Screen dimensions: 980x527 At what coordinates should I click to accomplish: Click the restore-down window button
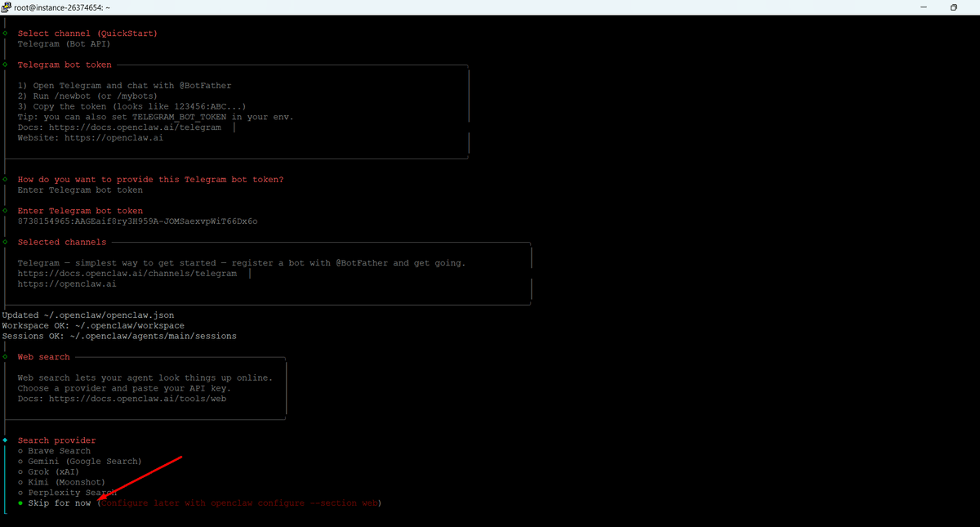(x=953, y=7)
